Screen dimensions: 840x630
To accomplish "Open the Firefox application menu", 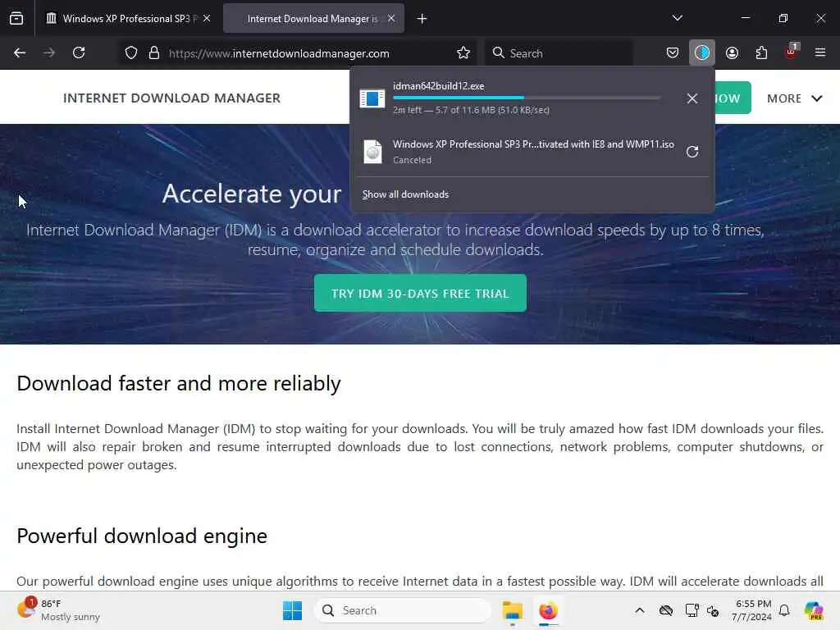I will [x=820, y=53].
